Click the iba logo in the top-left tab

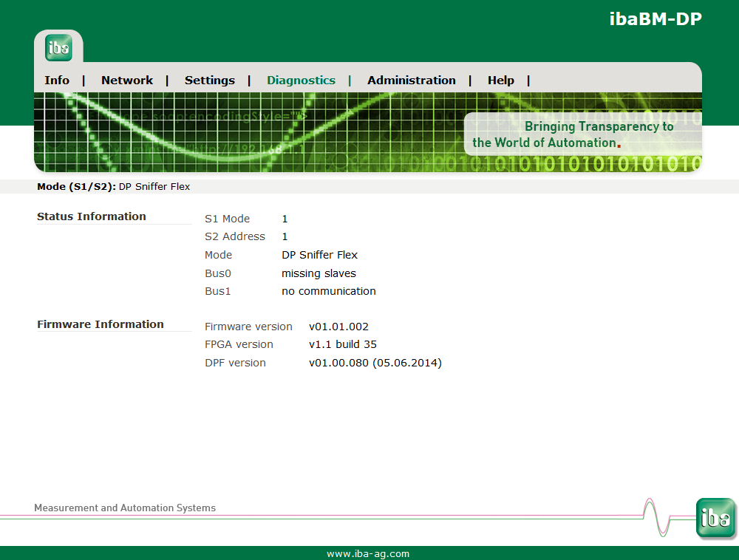58,48
